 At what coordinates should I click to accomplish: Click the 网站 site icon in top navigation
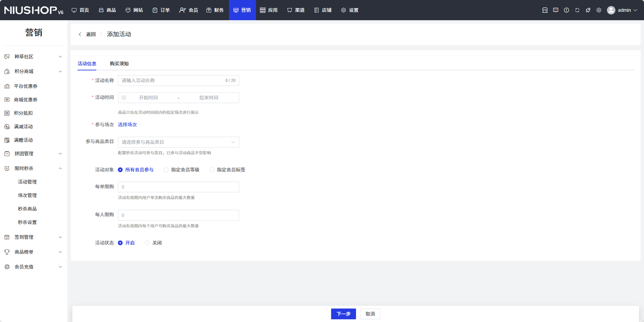[x=128, y=10]
